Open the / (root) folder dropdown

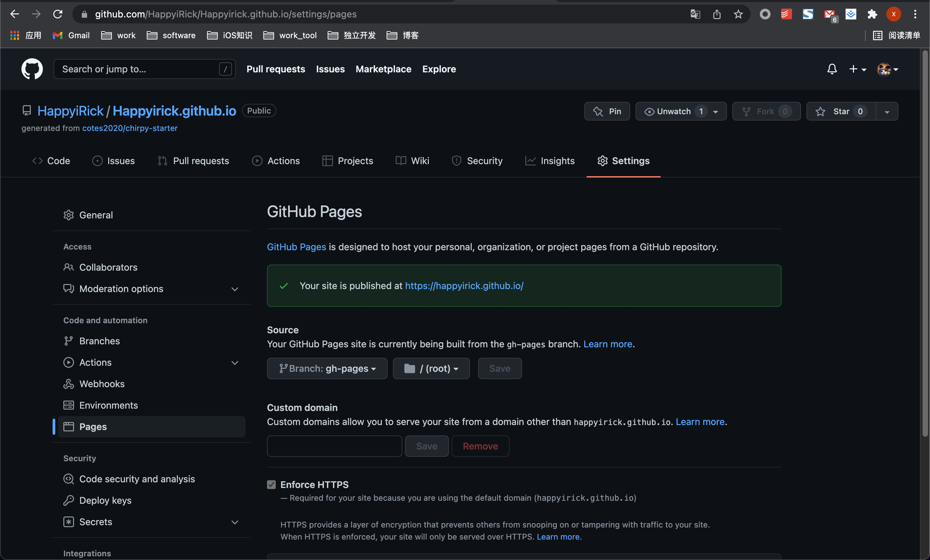click(431, 368)
